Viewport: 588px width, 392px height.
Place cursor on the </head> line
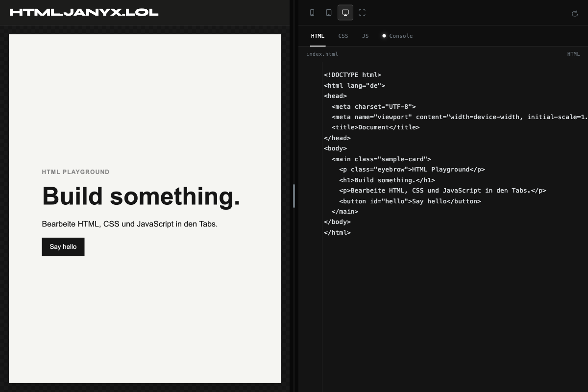click(337, 138)
